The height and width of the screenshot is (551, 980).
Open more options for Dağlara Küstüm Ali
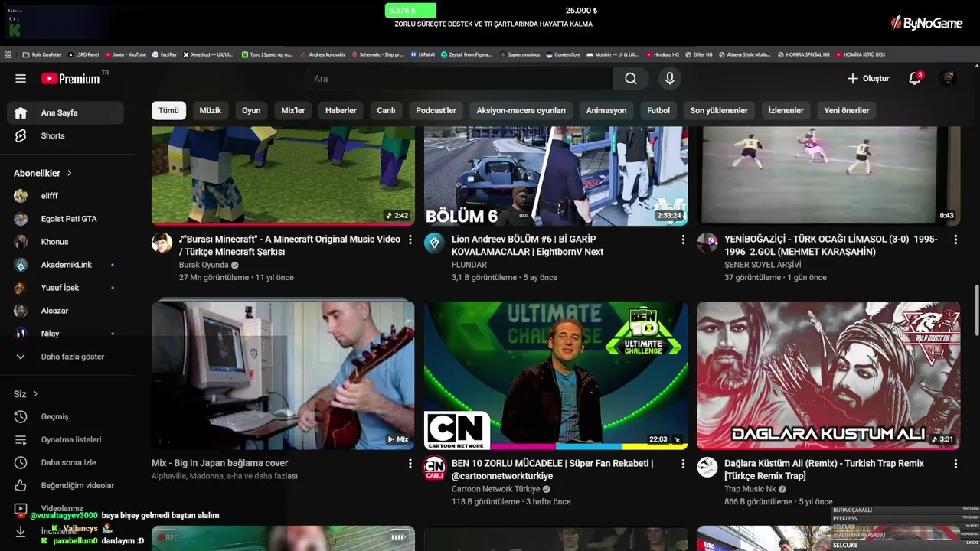point(955,464)
